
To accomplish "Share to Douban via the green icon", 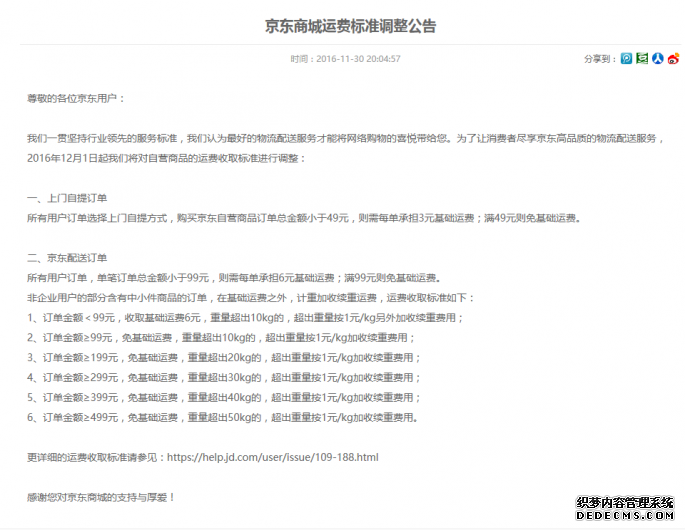I will pos(642,59).
